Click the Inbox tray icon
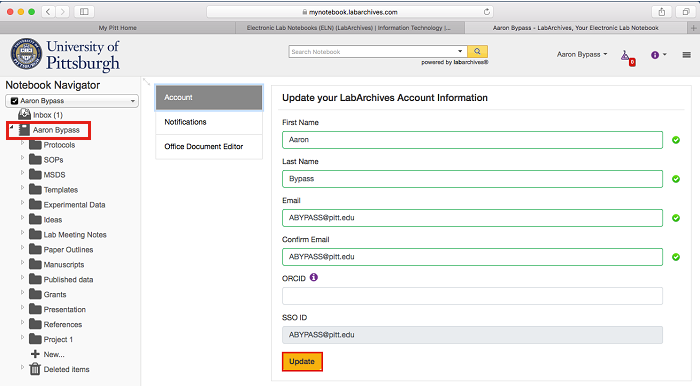The width and height of the screenshot is (700, 386). (x=25, y=114)
